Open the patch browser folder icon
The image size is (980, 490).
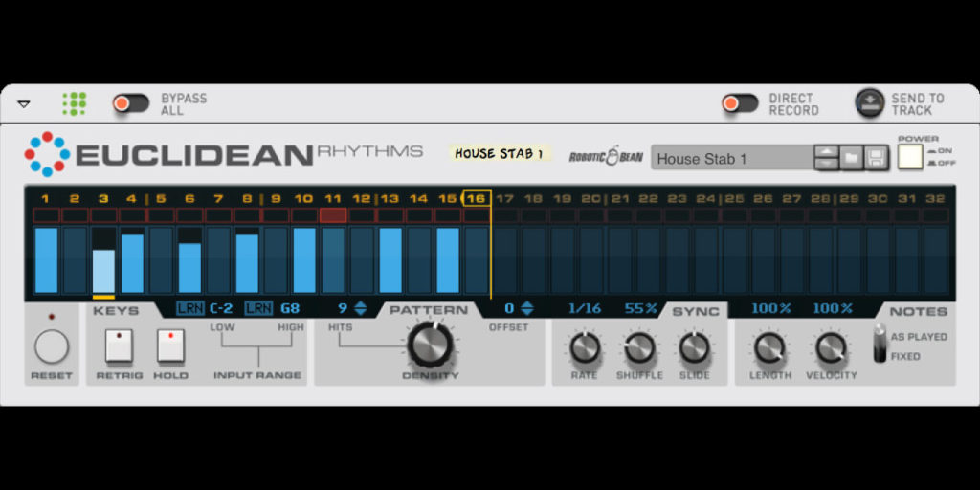(x=851, y=158)
